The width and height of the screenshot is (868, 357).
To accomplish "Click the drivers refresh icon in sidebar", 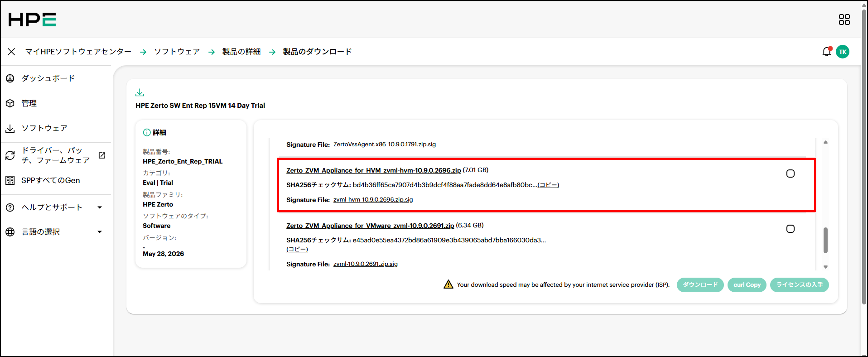I will coord(10,155).
